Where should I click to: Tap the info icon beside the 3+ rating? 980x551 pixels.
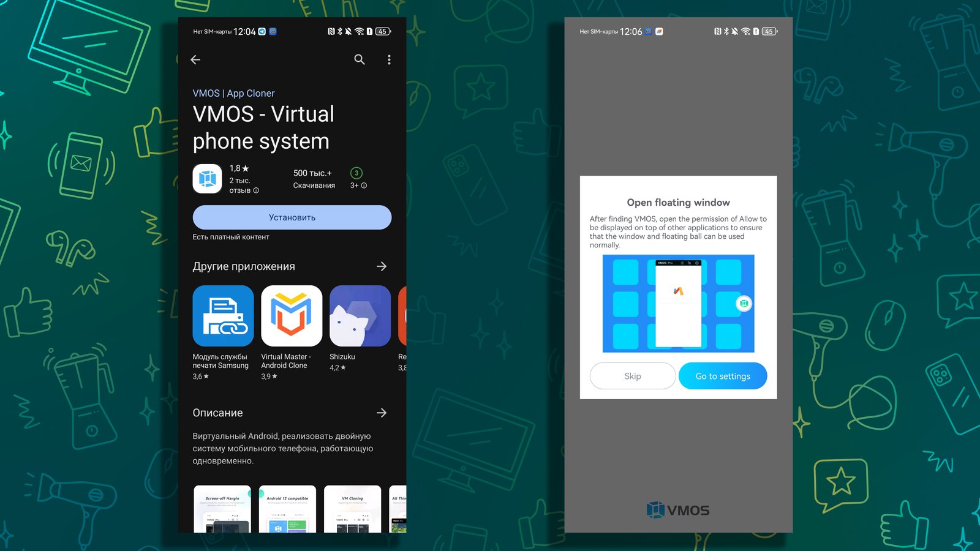click(x=364, y=186)
